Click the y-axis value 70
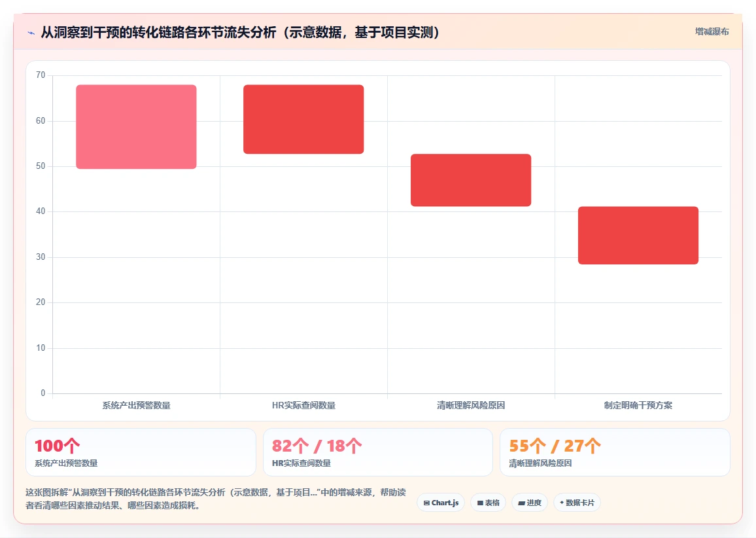756x538 pixels. [41, 75]
